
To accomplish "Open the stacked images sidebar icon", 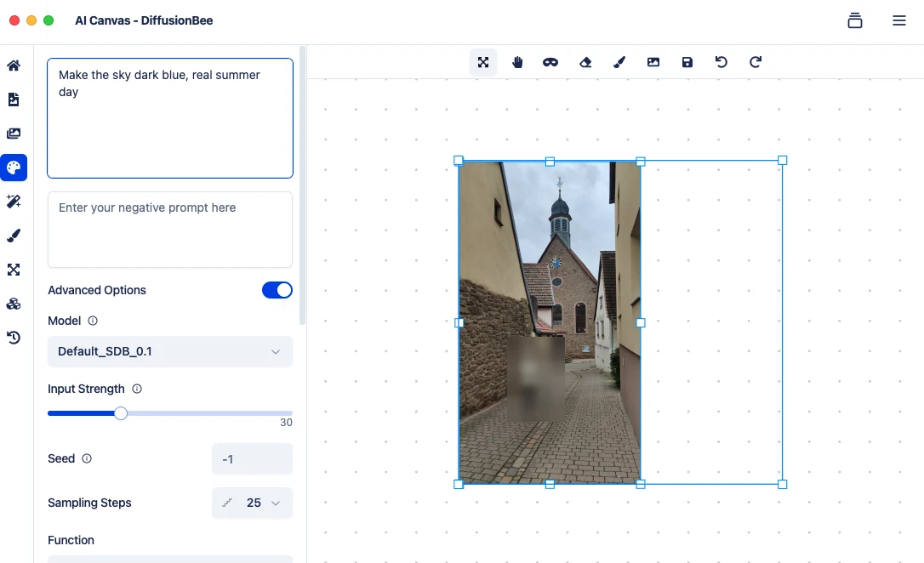I will (14, 134).
